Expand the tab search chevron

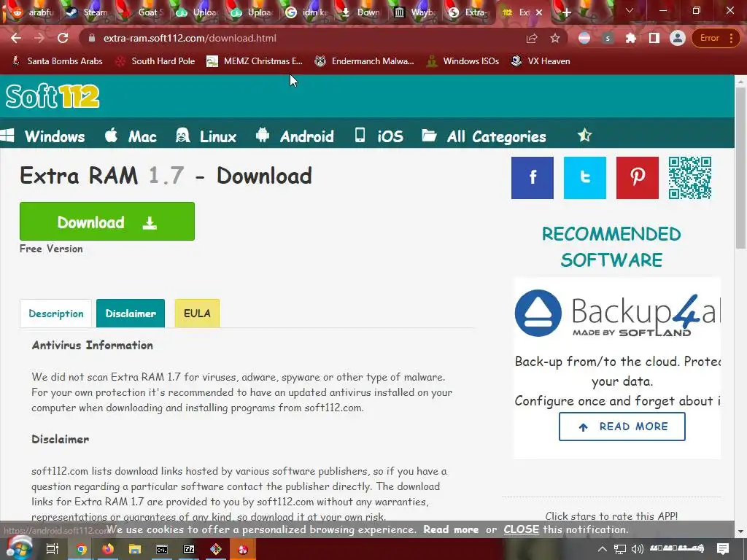[x=630, y=10]
